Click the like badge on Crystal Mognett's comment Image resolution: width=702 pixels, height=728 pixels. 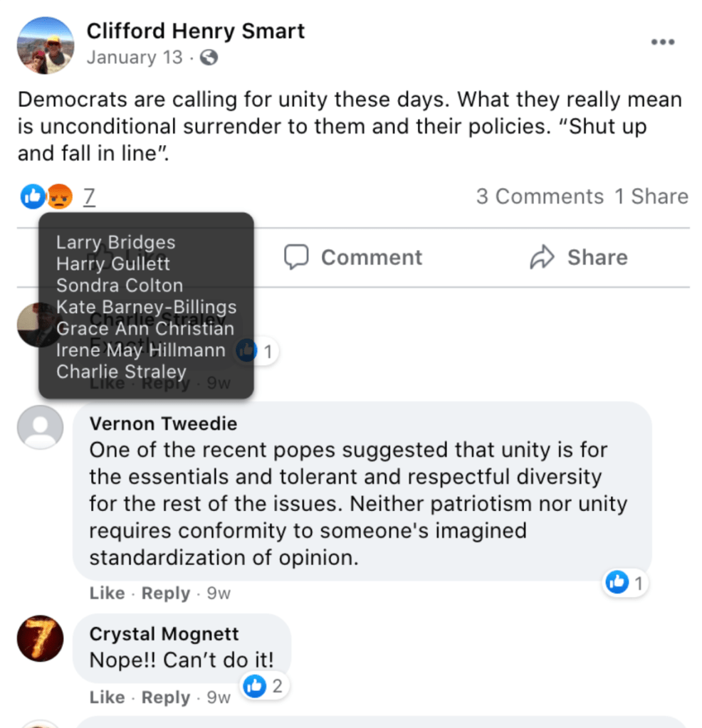pos(254,686)
